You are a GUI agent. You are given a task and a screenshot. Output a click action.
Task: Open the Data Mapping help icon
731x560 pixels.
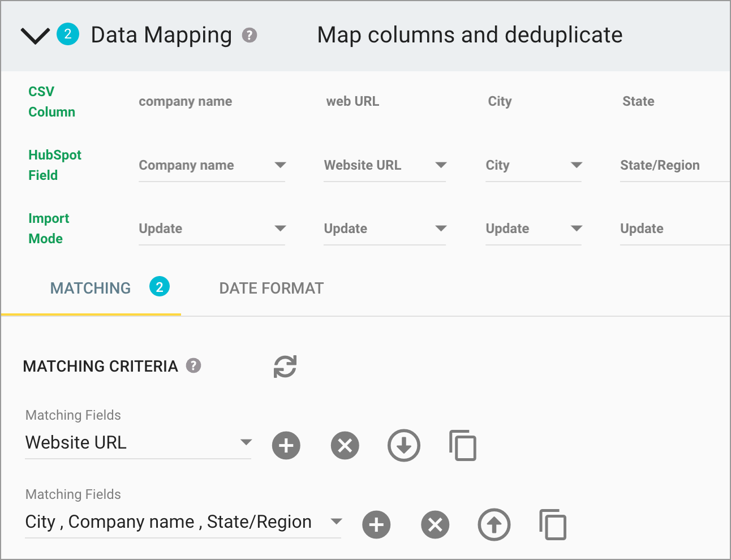click(x=250, y=36)
